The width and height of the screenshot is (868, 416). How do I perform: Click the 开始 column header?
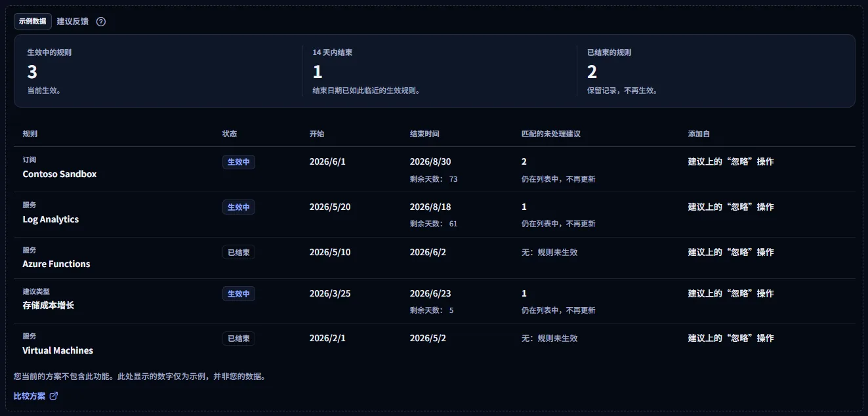(317, 134)
